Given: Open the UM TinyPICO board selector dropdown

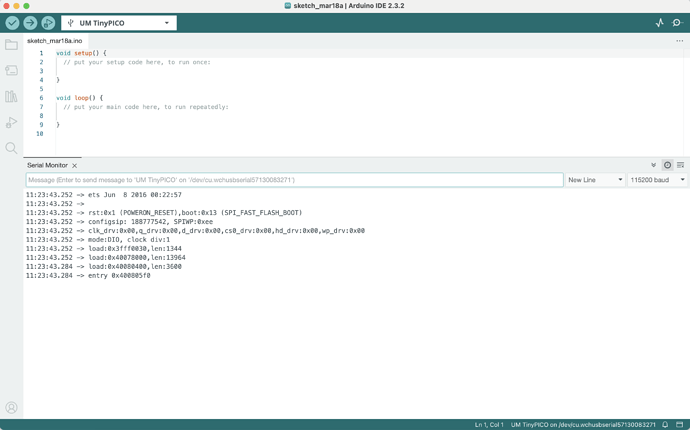Looking at the screenshot, I should point(119,23).
